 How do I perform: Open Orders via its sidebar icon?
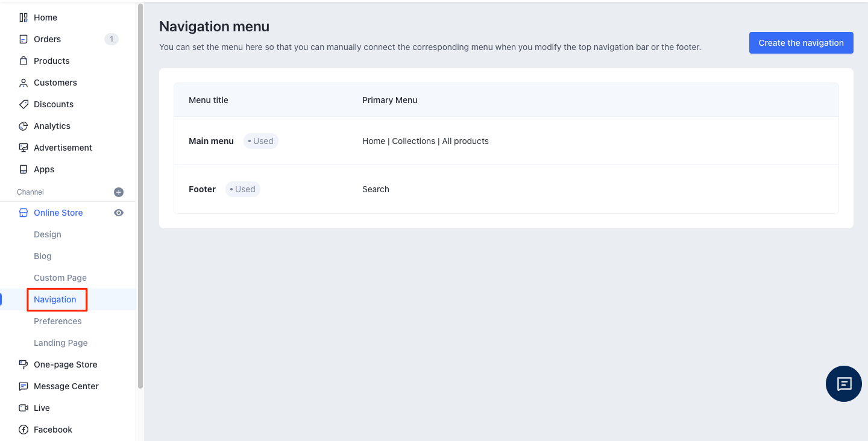click(x=24, y=39)
